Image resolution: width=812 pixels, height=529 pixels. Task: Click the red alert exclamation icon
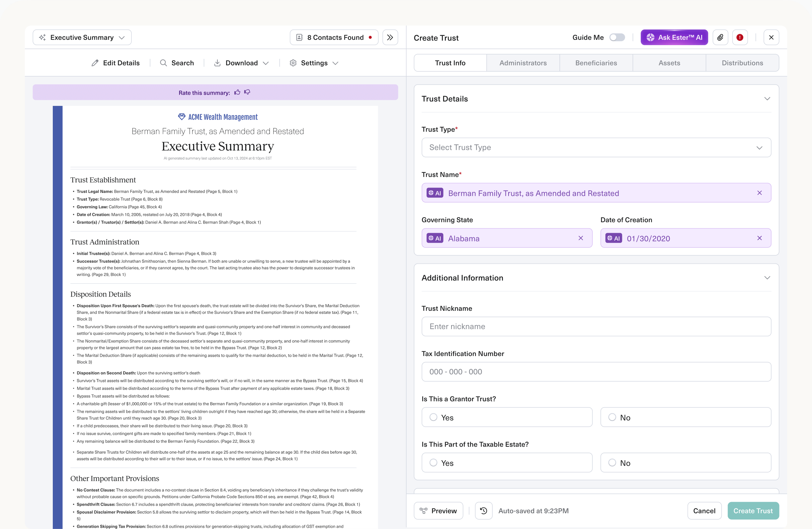(x=740, y=37)
